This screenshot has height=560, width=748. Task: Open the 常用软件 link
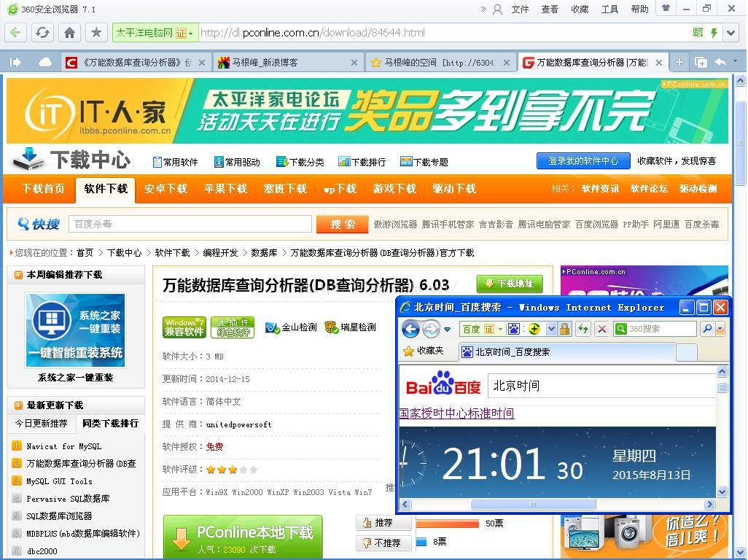click(175, 162)
